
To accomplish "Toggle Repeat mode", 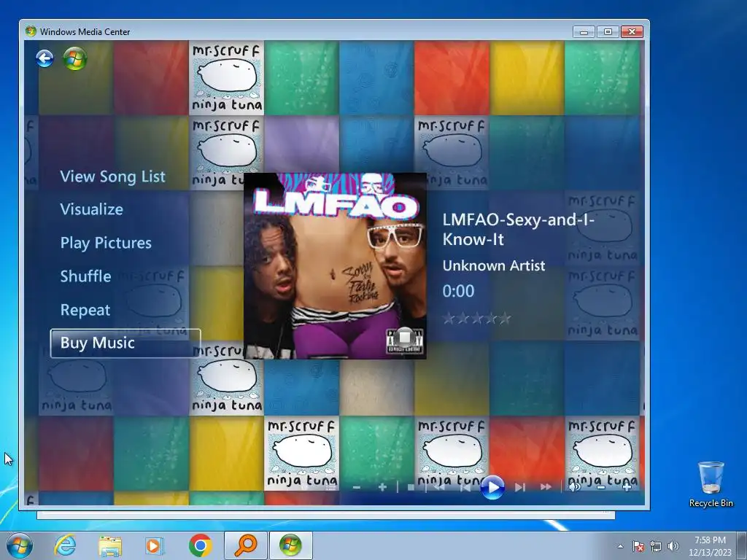I will coord(85,310).
